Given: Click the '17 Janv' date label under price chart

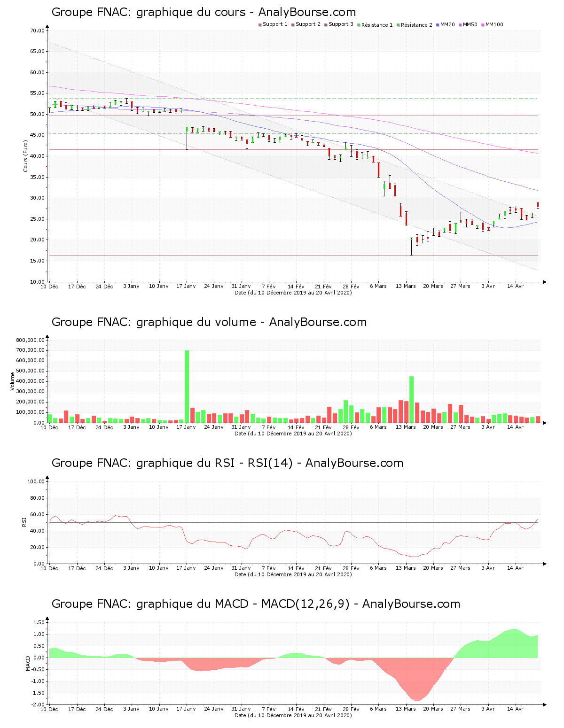Looking at the screenshot, I should pyautogui.click(x=186, y=287).
